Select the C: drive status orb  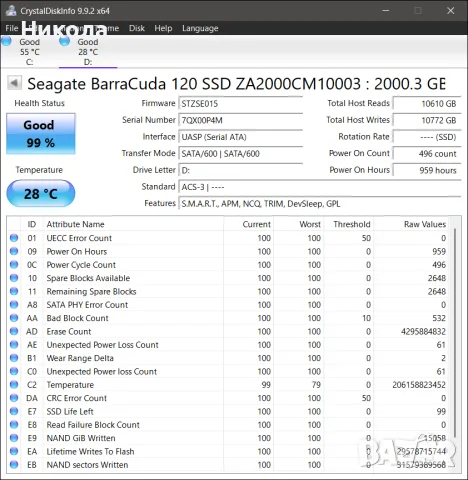click(6, 41)
